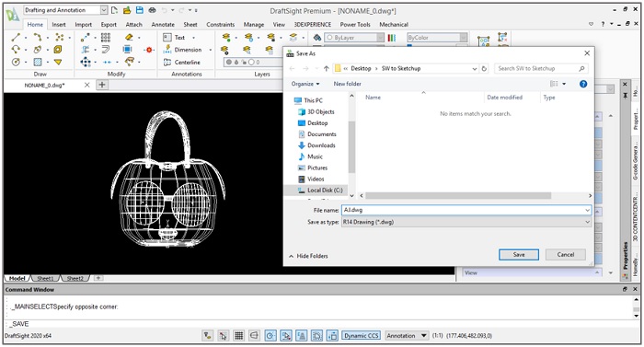Select the Circle draw tool
The height and width of the screenshot is (347, 644).
[x=16, y=62]
